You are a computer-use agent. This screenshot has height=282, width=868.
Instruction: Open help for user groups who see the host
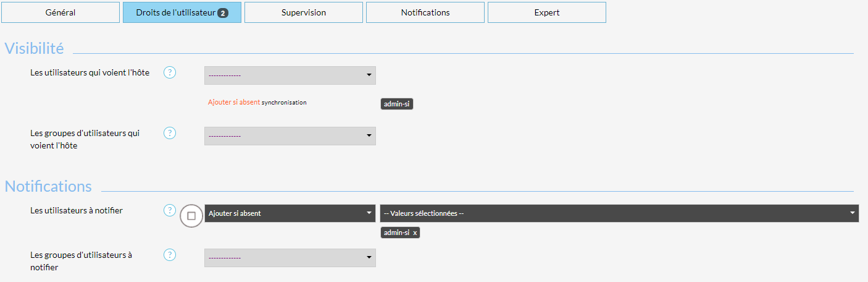170,133
